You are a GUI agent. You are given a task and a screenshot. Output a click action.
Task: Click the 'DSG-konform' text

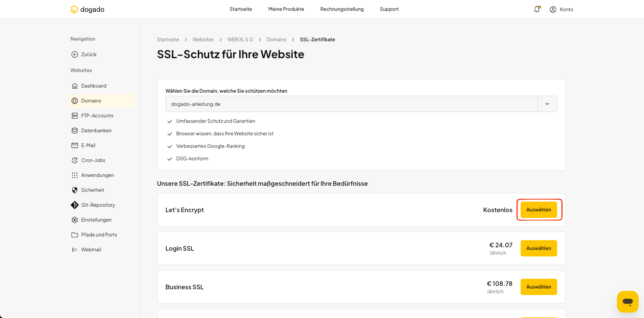click(192, 159)
